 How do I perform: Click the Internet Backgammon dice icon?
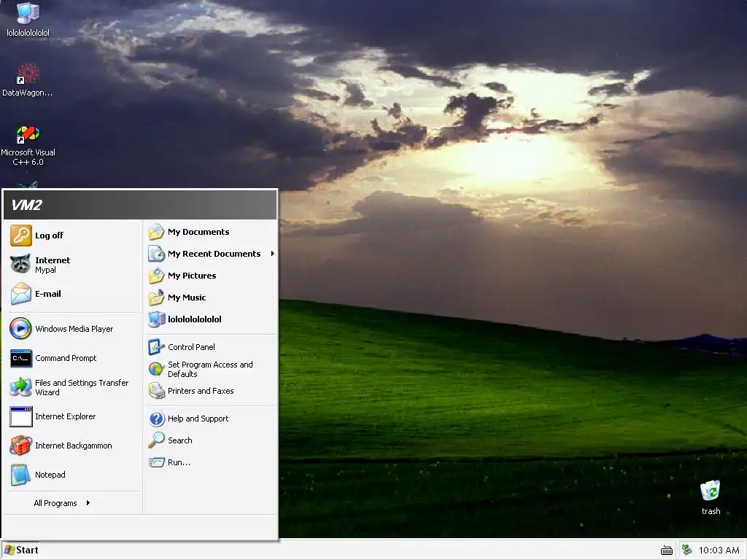tap(21, 446)
